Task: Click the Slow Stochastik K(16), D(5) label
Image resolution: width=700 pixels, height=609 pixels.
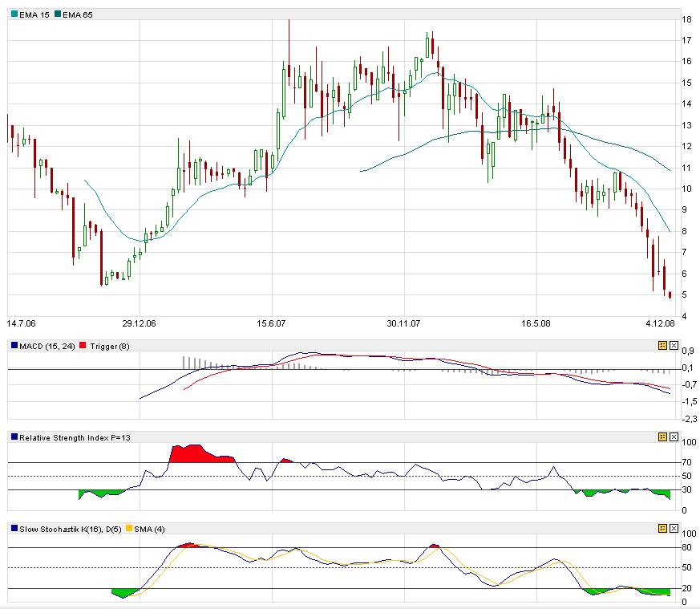Action: 71,530
